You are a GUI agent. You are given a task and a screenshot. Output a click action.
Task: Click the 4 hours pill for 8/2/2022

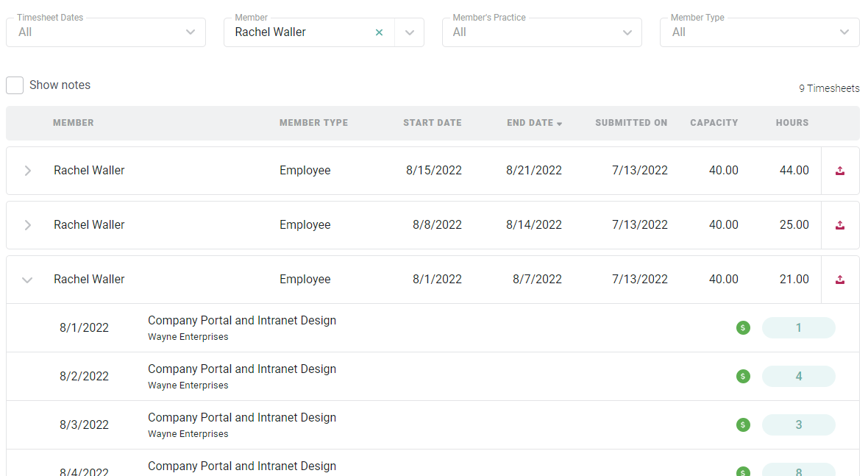coord(798,377)
